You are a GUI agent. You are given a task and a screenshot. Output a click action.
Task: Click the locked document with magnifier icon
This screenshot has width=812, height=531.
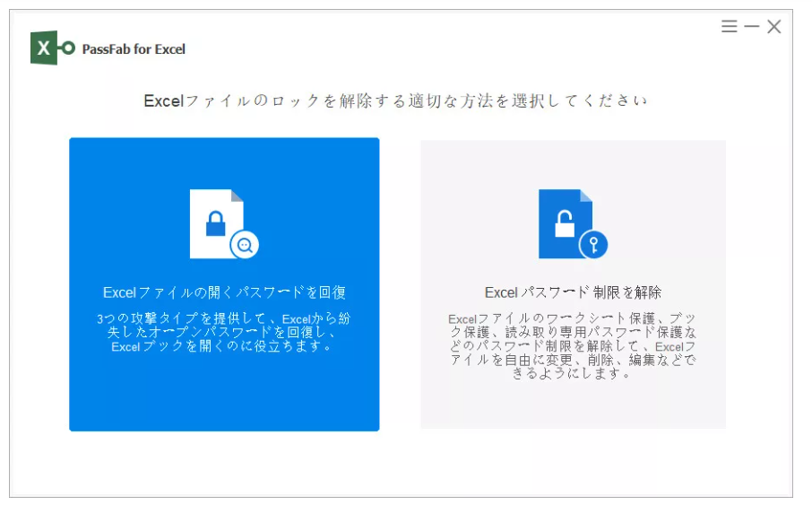224,224
